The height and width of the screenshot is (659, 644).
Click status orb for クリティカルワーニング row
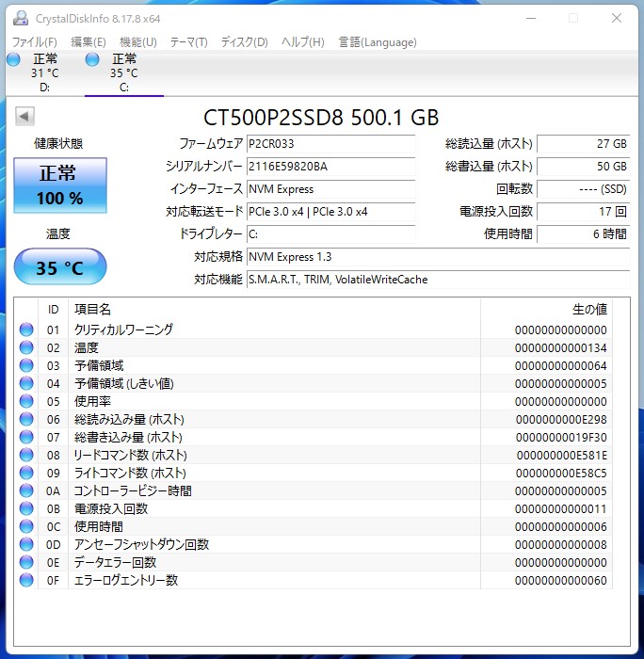coord(26,329)
